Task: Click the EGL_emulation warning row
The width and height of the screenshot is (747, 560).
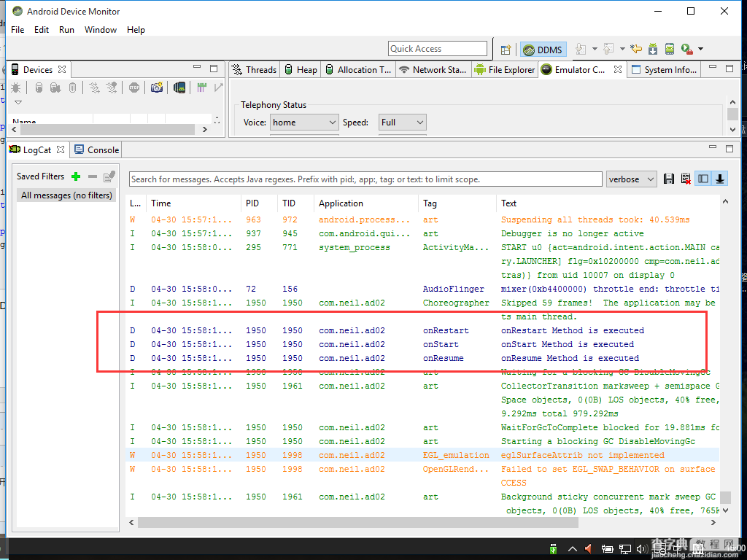Action: [423, 455]
